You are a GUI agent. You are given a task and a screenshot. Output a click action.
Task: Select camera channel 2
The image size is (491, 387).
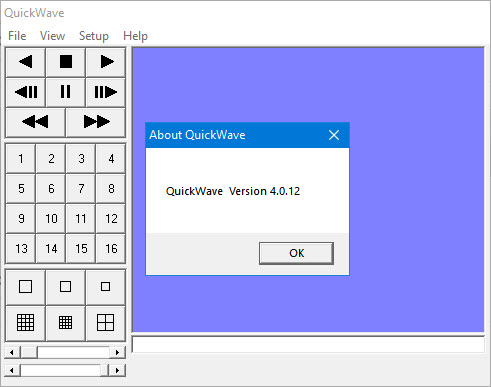[51, 159]
